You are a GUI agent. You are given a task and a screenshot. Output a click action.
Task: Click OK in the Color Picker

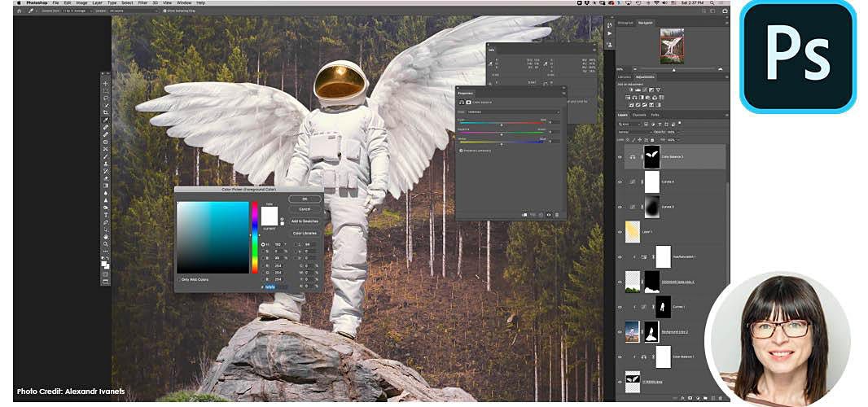[x=305, y=199]
